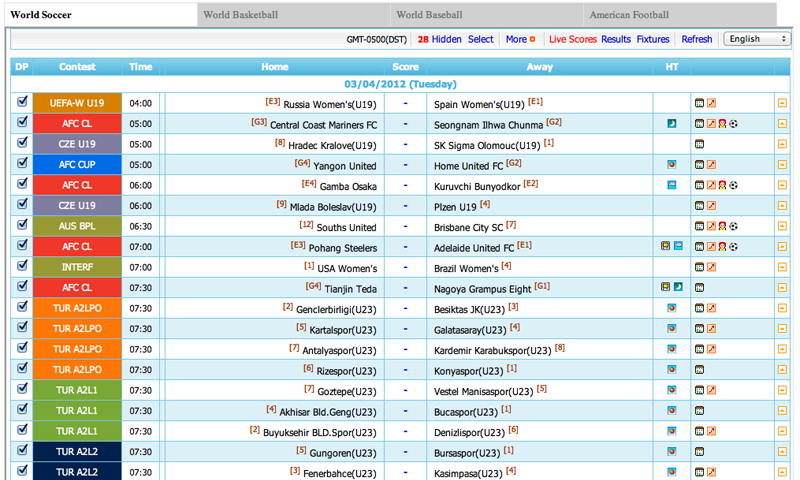
Task: Click the orange icon next to More
Action: coord(533,40)
